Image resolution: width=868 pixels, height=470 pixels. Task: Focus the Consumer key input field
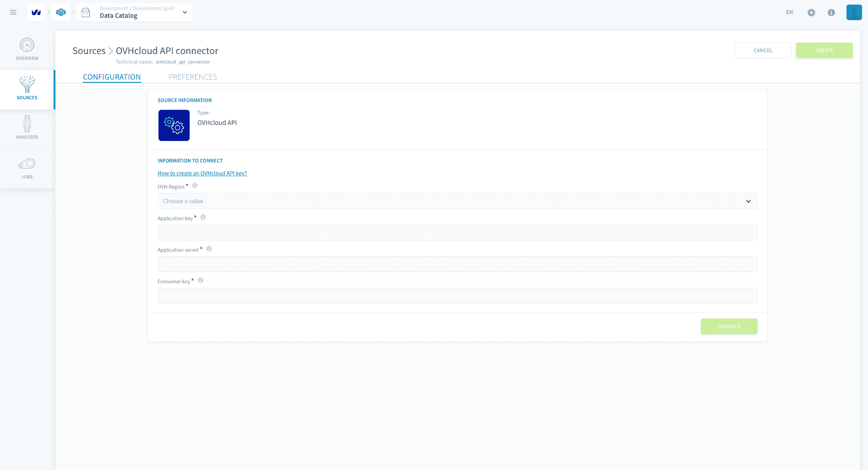tap(457, 296)
